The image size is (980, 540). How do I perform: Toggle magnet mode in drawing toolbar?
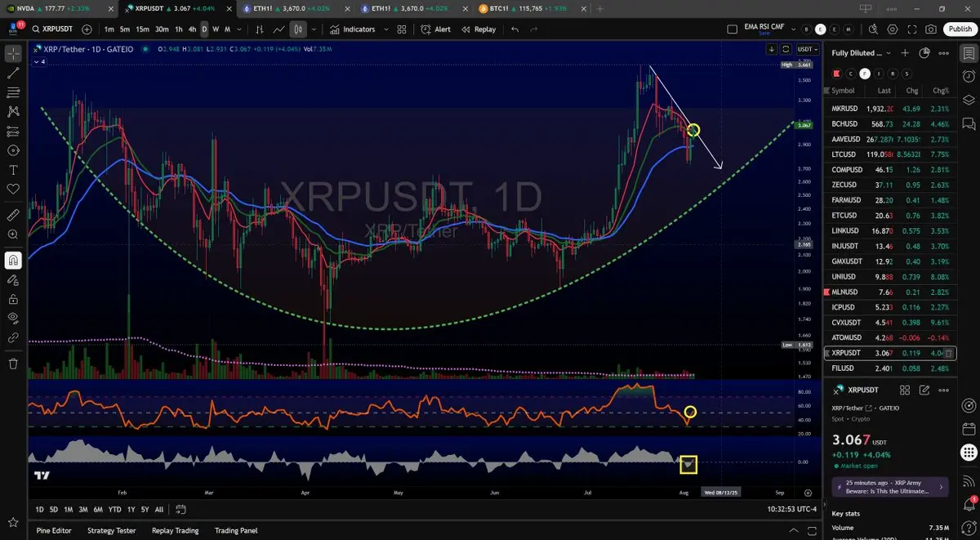coord(13,260)
